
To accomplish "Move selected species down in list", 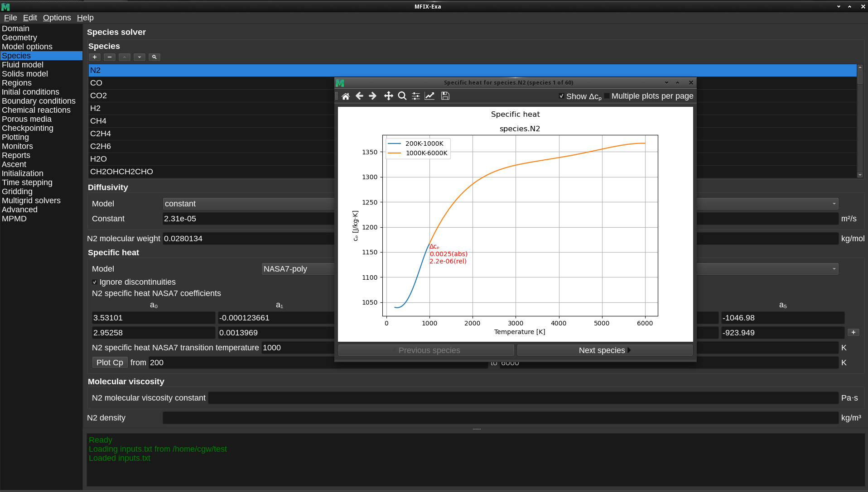I will tap(140, 57).
